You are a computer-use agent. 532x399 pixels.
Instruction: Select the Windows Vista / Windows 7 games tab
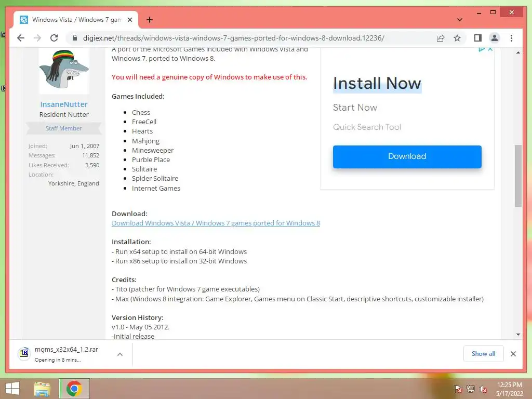pyautogui.click(x=76, y=20)
